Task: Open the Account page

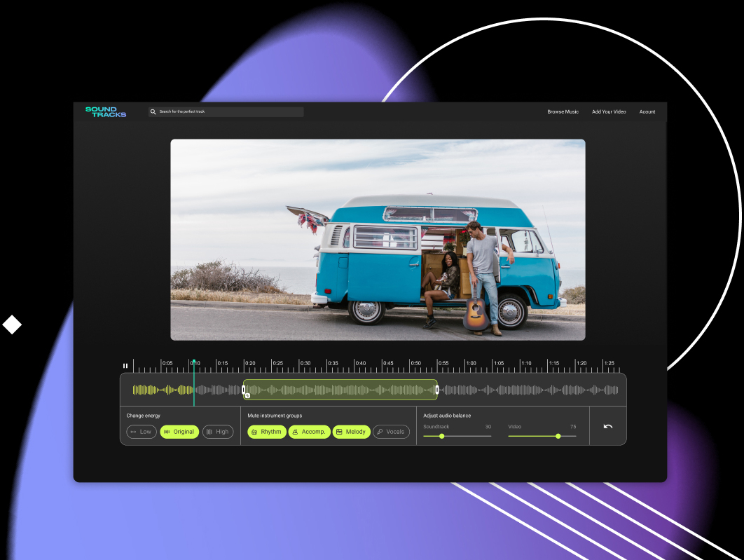Action: coord(647,112)
